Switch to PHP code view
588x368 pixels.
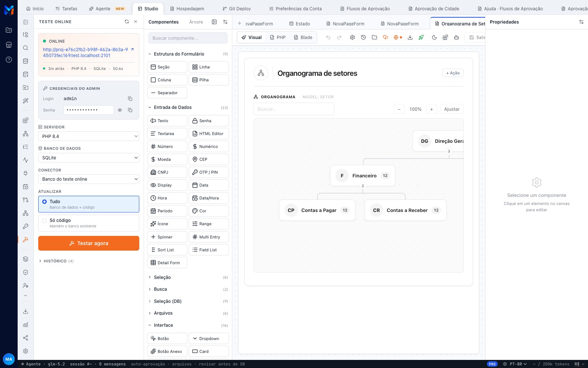(x=277, y=38)
